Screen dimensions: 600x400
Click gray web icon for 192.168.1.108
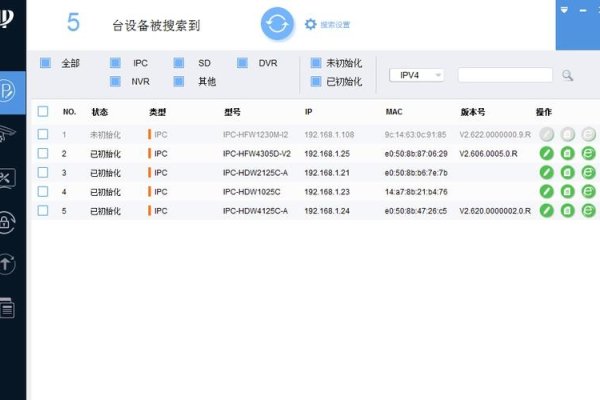(x=589, y=134)
